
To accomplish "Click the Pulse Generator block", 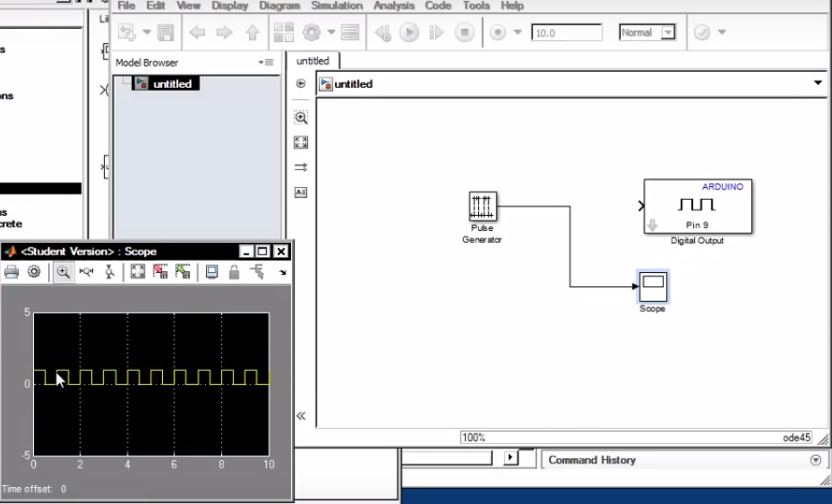I will click(x=483, y=207).
